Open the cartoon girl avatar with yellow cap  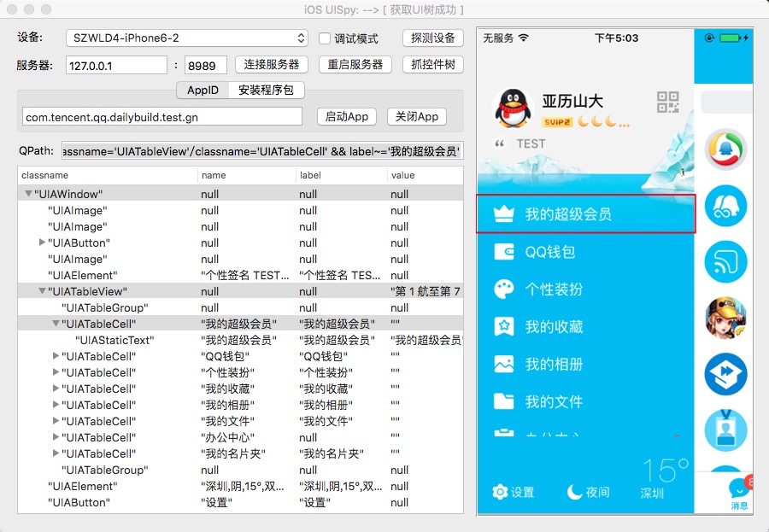point(725,318)
